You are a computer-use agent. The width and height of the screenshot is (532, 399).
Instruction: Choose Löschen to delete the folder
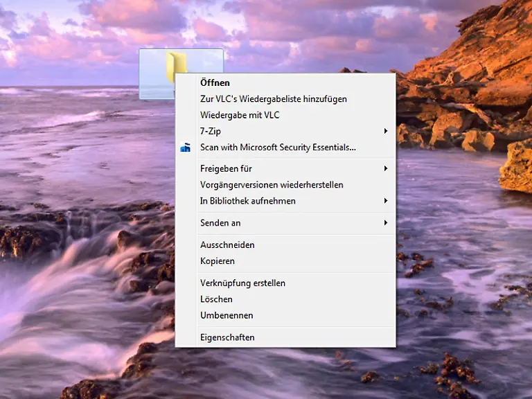(216, 299)
